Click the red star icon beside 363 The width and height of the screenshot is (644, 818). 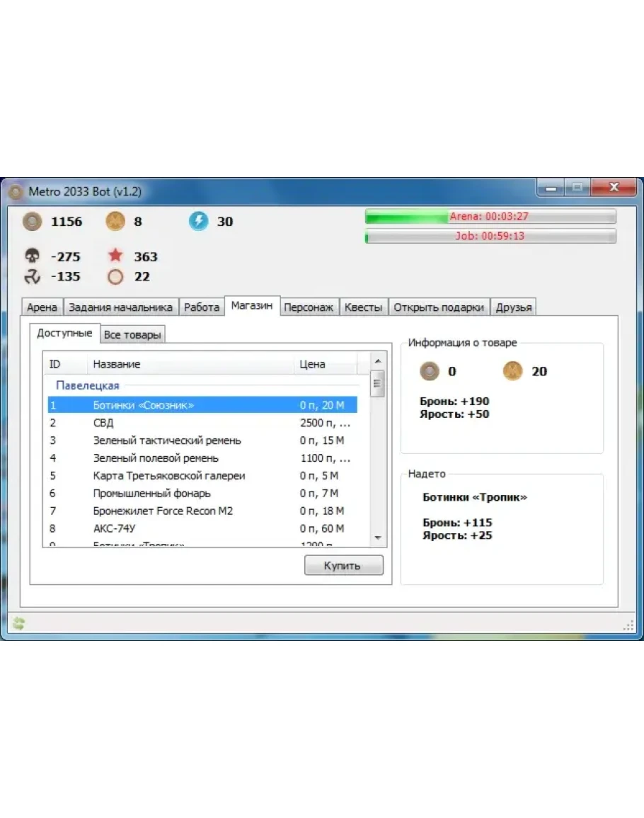[115, 256]
